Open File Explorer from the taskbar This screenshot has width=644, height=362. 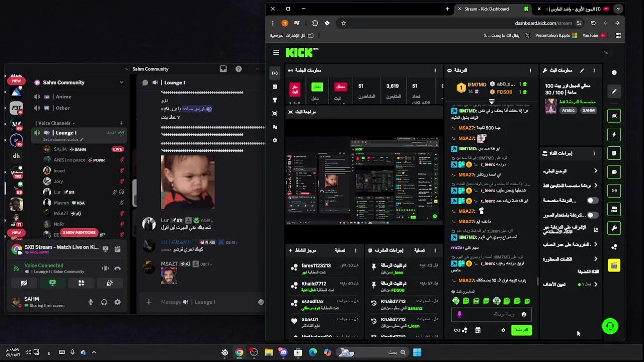click(x=269, y=352)
